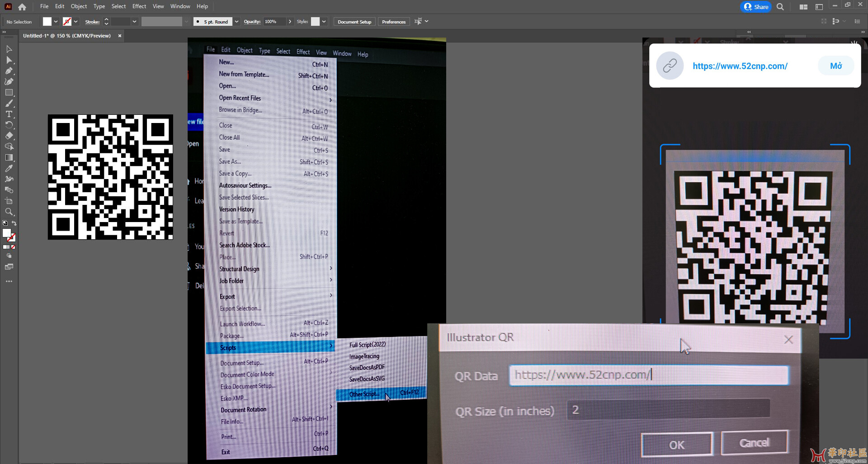Select the Type tool
Image resolution: width=868 pixels, height=464 pixels.
click(x=9, y=114)
